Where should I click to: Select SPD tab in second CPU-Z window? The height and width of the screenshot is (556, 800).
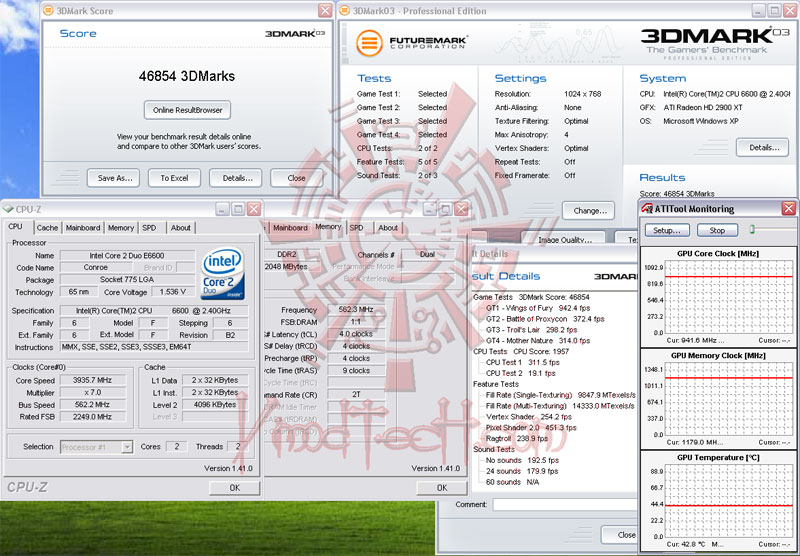[357, 228]
